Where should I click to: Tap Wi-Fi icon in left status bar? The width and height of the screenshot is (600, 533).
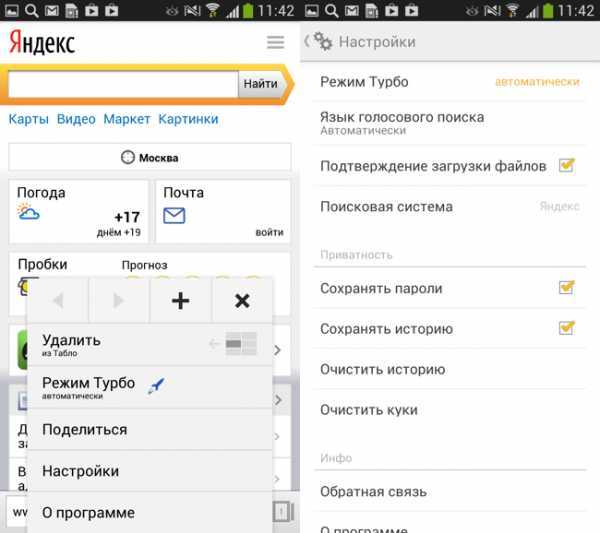coord(213,10)
